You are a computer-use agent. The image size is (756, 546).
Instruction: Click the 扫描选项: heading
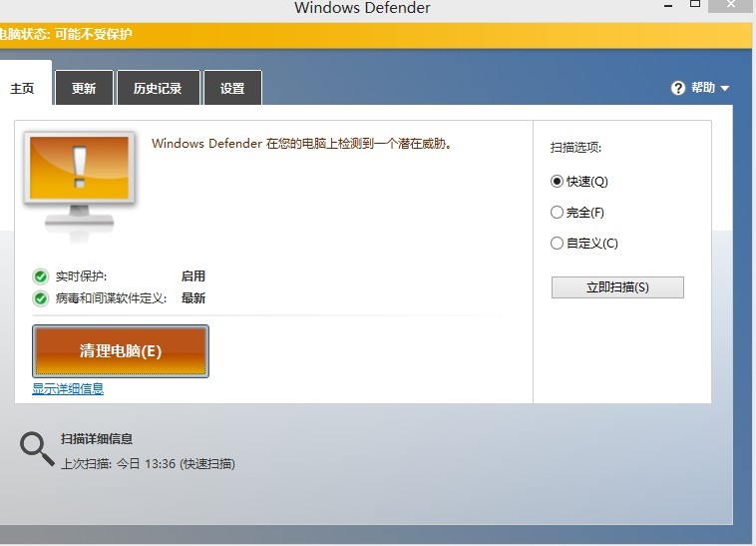tap(575, 147)
